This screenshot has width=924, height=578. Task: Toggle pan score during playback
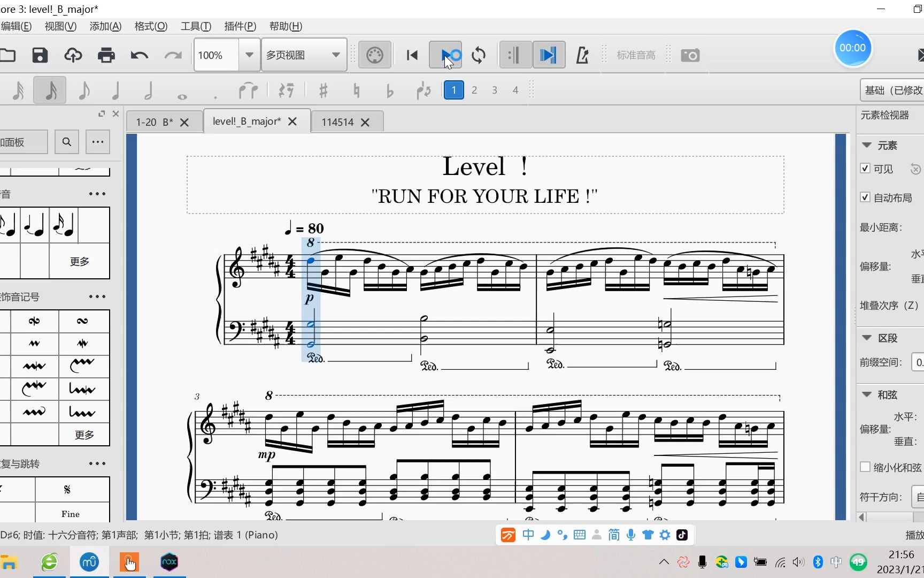[x=549, y=55]
